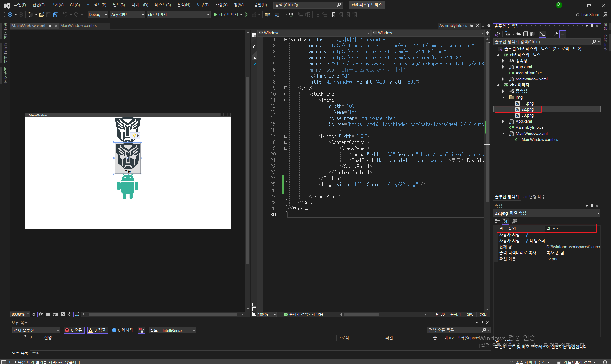Toggle 0 메시지 messages filter

click(123, 331)
